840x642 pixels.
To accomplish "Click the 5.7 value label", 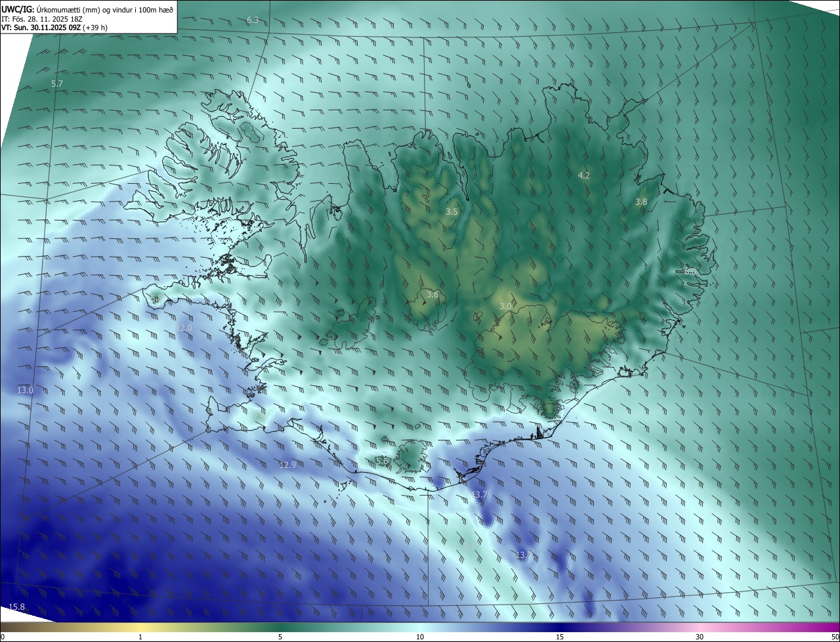I will tap(57, 84).
